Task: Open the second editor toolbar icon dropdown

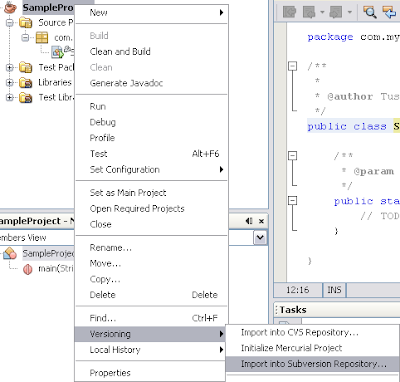Action: pyautogui.click(x=322, y=12)
